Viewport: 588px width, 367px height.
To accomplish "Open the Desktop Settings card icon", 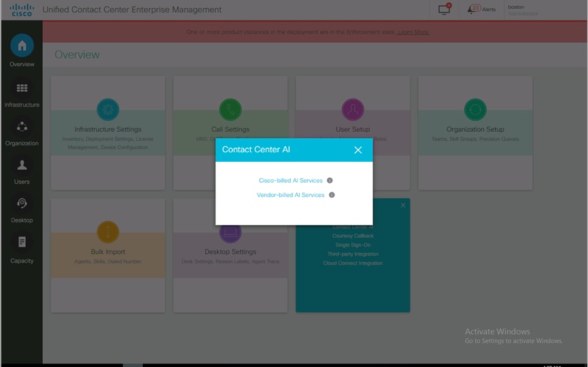I will tap(230, 234).
